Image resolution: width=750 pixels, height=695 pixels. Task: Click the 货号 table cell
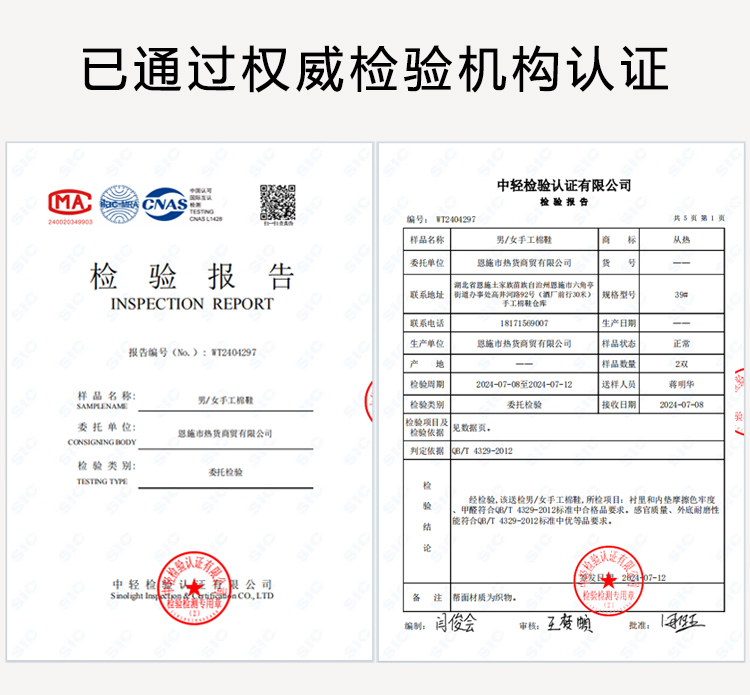click(x=619, y=263)
